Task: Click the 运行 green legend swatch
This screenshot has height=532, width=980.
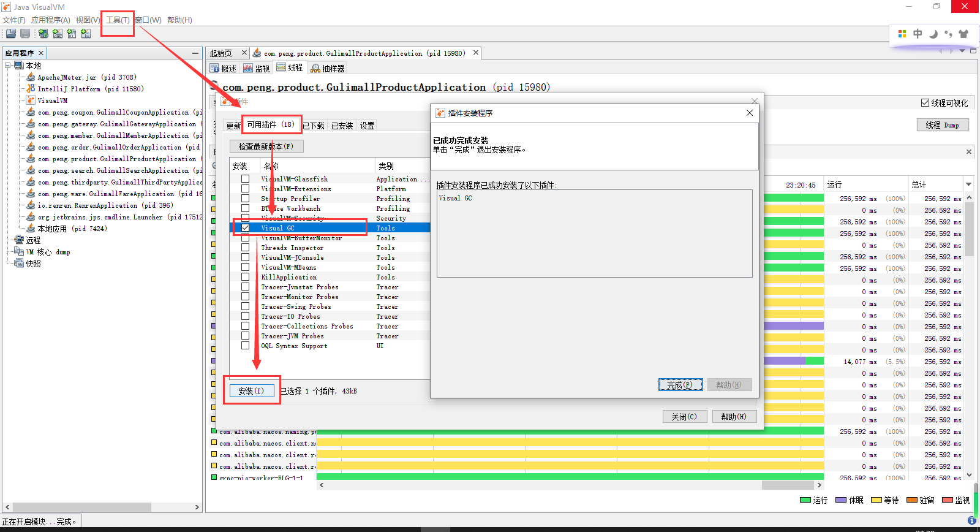Action: point(805,500)
